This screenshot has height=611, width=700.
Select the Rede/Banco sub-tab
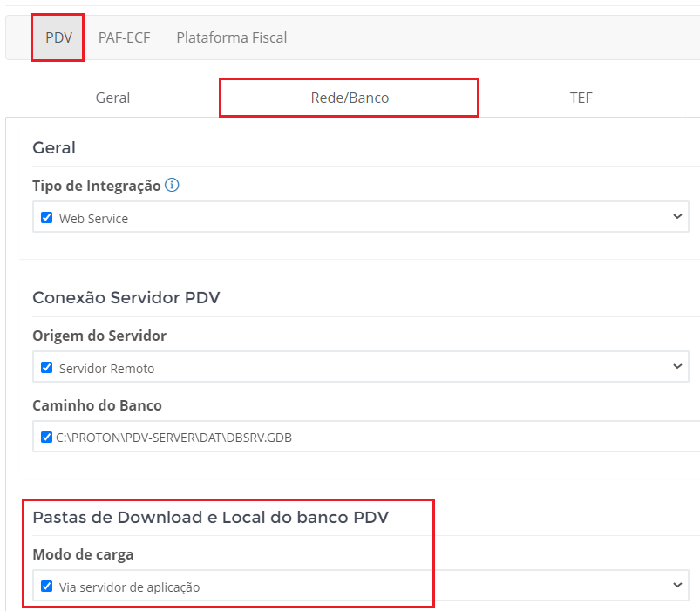tap(350, 98)
